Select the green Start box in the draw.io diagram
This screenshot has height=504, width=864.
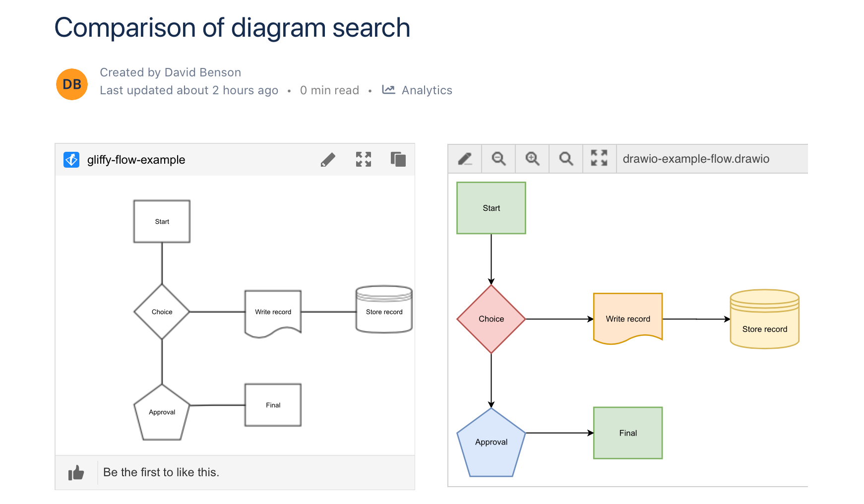coord(491,208)
